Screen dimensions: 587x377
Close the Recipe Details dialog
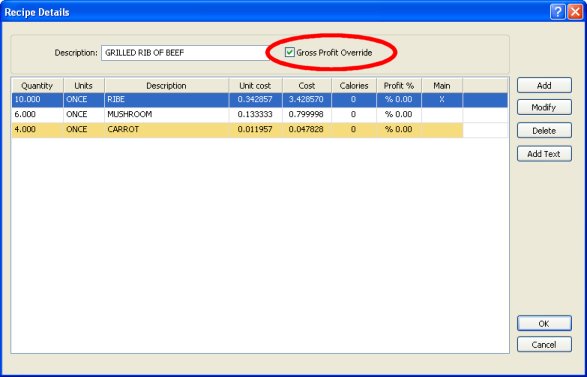coord(574,12)
